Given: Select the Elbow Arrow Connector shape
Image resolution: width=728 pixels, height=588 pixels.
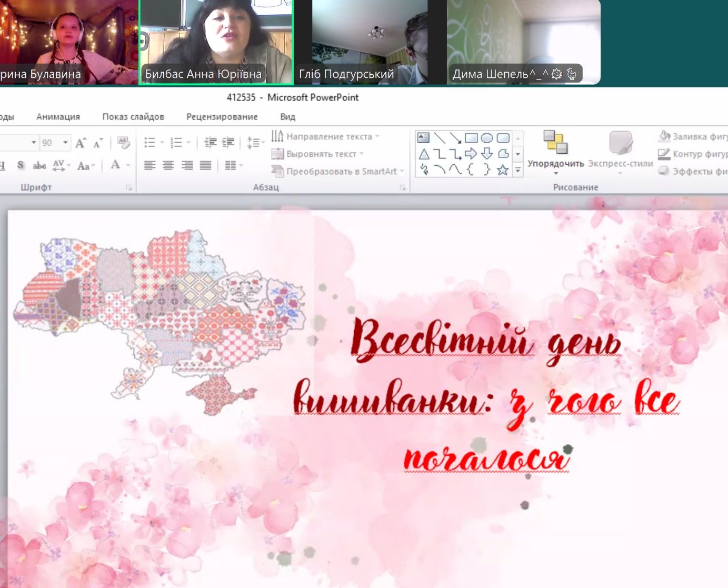Looking at the screenshot, I should tap(455, 154).
